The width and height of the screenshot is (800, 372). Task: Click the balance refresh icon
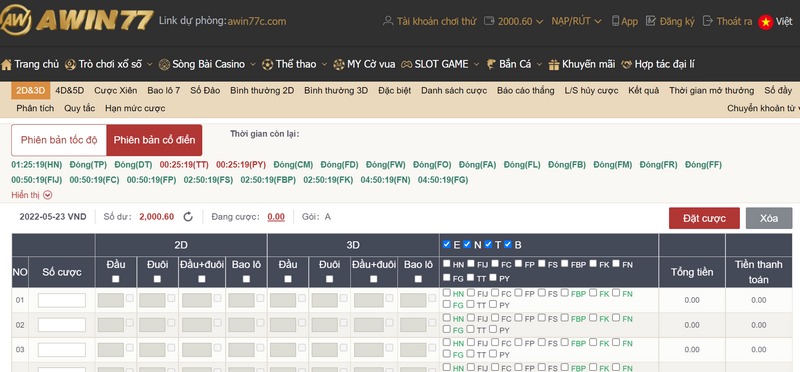tap(188, 217)
